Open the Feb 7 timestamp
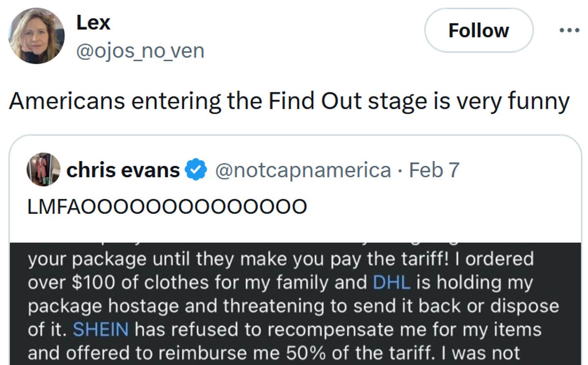This screenshot has width=588, height=365. [x=434, y=170]
